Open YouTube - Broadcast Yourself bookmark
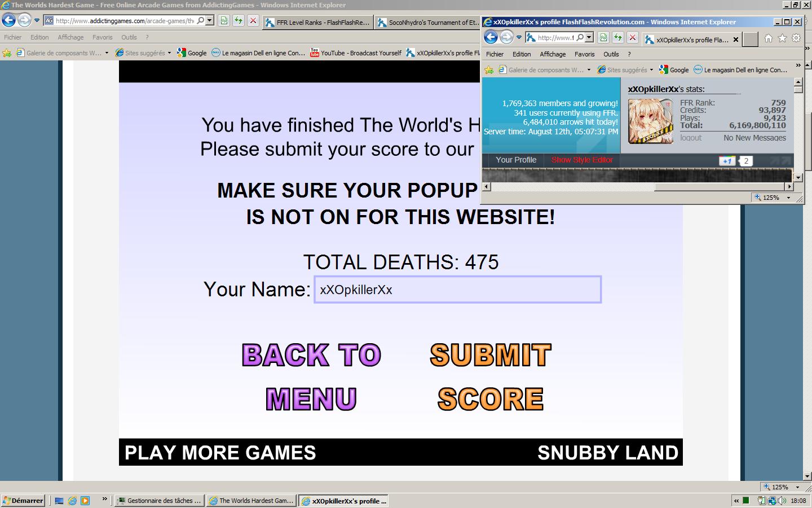The height and width of the screenshot is (508, 812). [355, 53]
